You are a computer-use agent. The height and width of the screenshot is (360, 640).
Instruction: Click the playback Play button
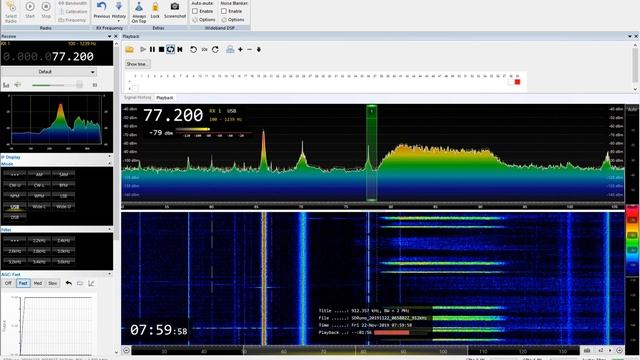[x=142, y=49]
